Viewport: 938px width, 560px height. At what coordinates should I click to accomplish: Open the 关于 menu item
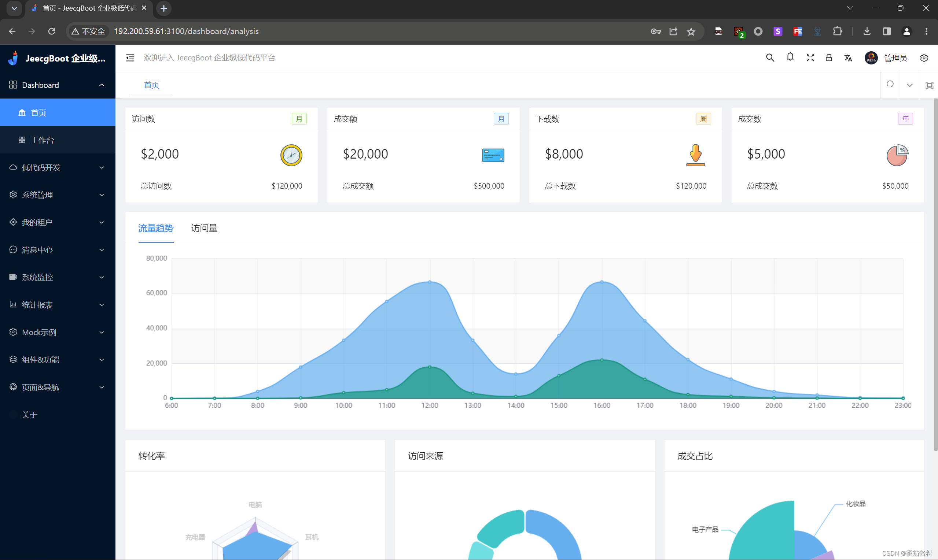tap(58, 415)
